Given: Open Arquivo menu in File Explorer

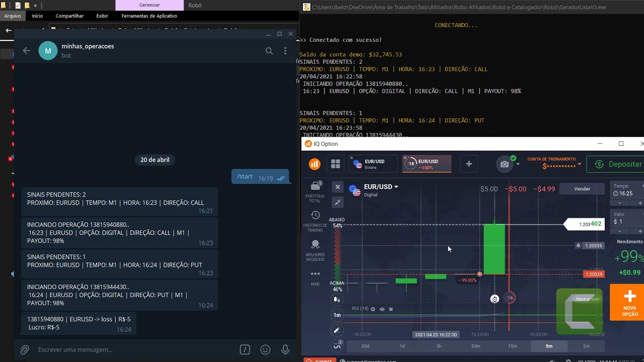Looking at the screenshot, I should pos(13,16).
